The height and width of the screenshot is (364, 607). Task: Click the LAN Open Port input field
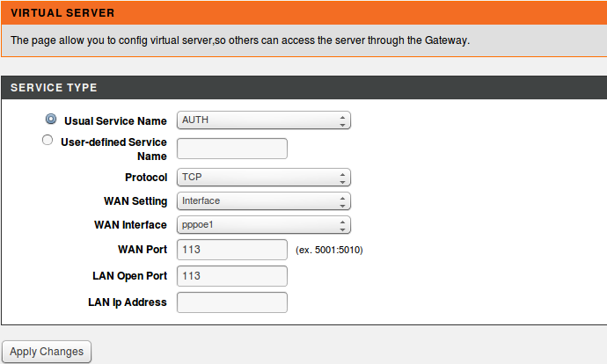pos(232,276)
